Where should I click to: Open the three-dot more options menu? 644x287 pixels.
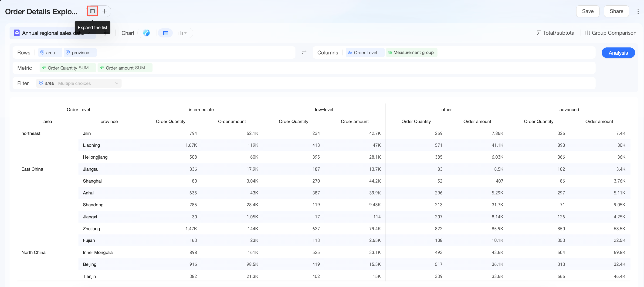point(638,11)
